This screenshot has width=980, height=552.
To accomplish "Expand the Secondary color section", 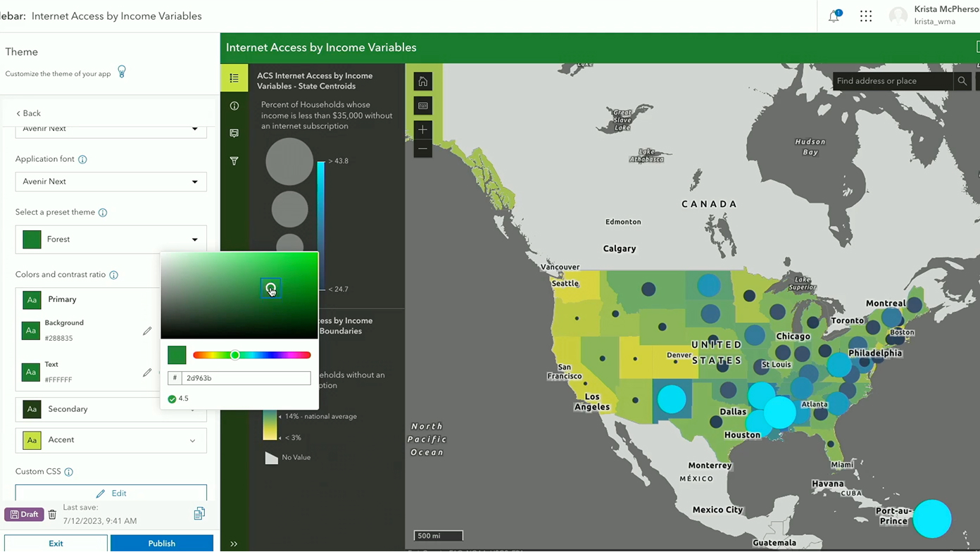I will 111,409.
